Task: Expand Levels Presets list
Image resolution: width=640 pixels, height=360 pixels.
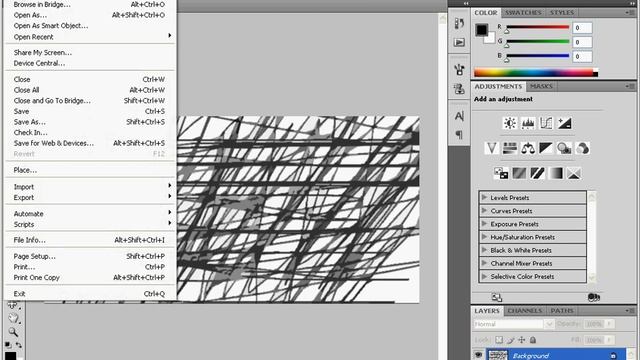Action: [484, 198]
